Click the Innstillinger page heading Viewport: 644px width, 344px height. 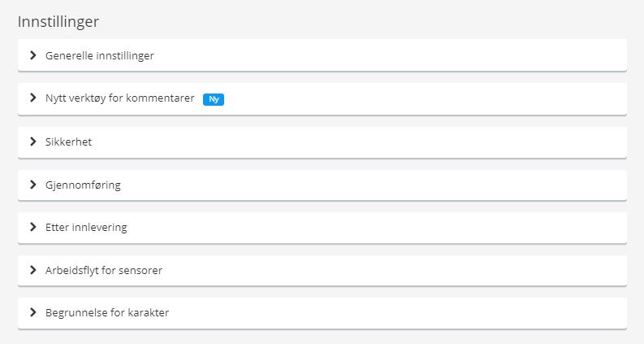[58, 22]
